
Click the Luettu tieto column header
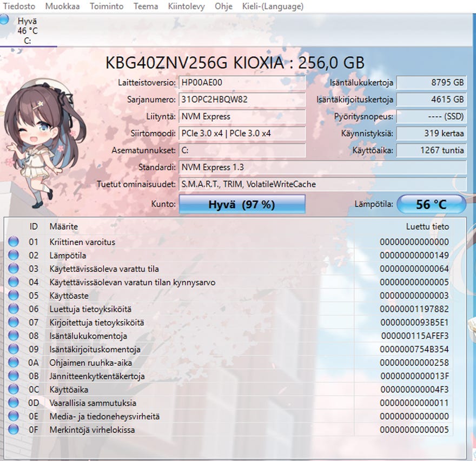pyautogui.click(x=427, y=226)
